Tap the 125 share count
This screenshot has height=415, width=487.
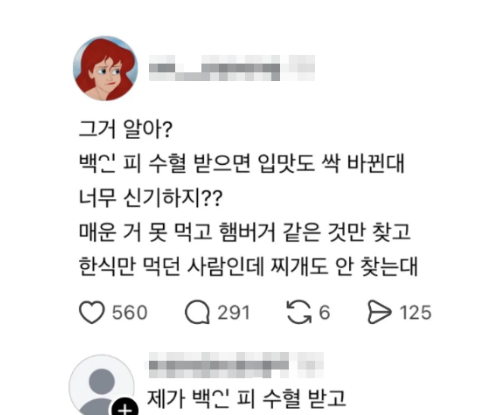click(x=416, y=313)
